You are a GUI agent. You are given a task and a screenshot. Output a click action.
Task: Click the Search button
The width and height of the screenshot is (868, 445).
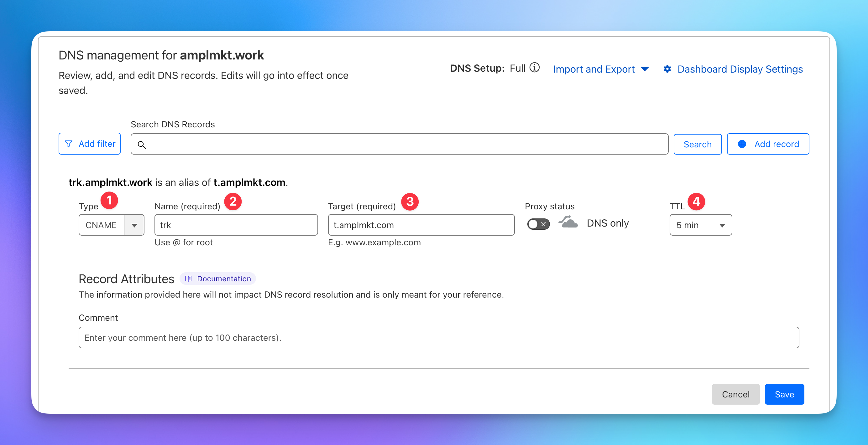pyautogui.click(x=697, y=144)
